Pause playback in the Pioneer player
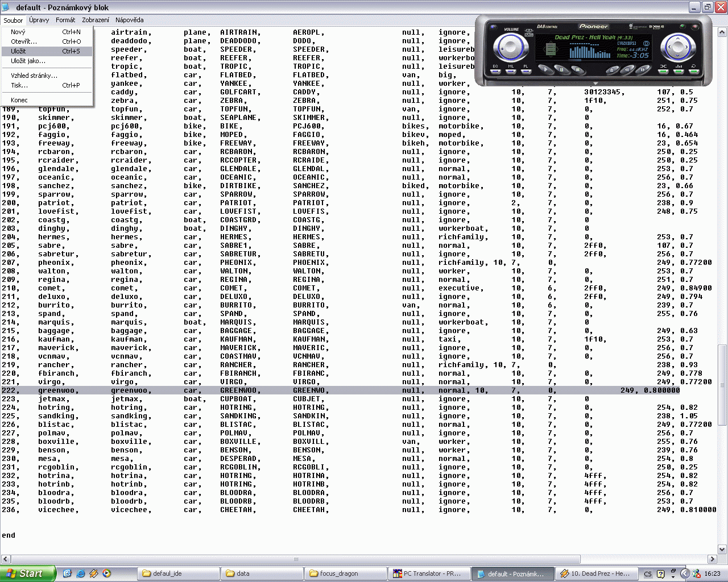This screenshot has height=582, width=728. (561, 70)
